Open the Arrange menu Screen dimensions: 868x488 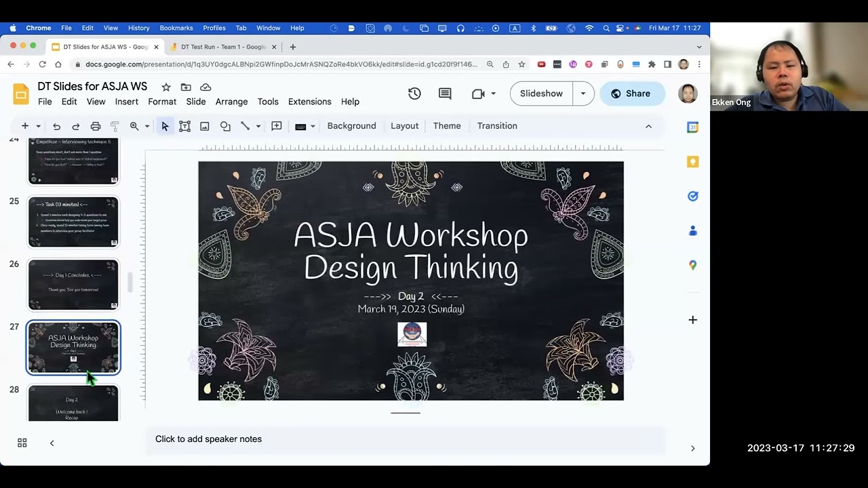(232, 102)
